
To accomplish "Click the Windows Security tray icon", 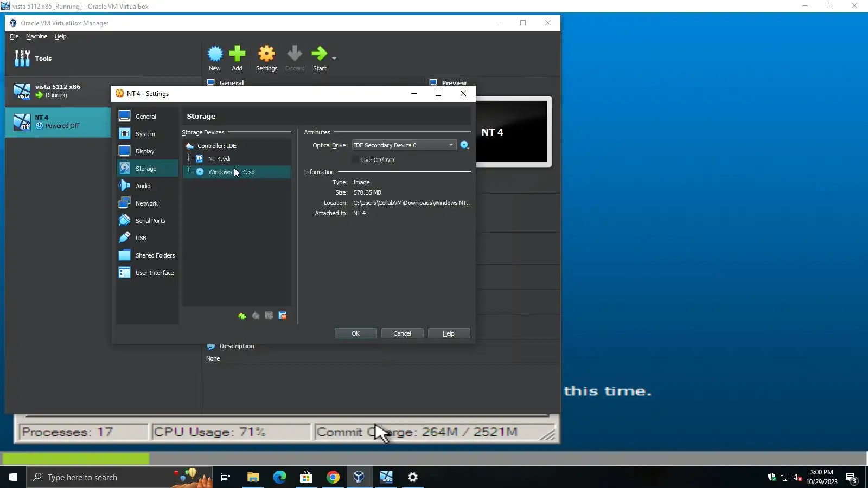I will tap(772, 478).
